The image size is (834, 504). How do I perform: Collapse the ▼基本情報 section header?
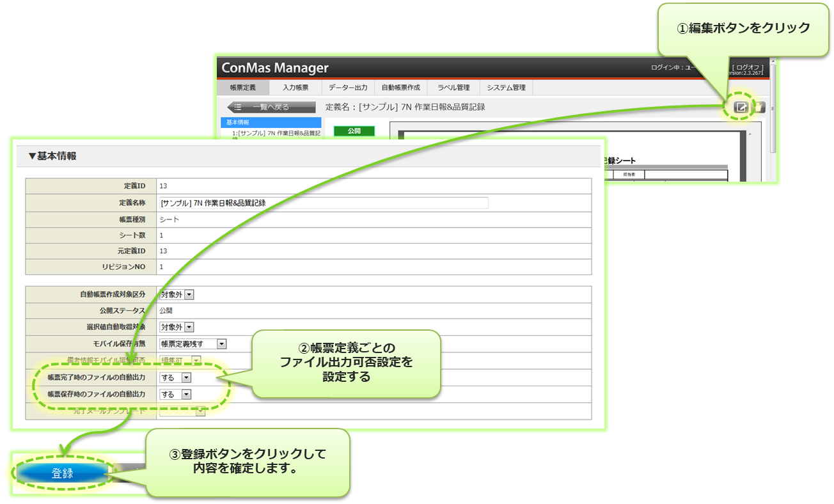52,155
